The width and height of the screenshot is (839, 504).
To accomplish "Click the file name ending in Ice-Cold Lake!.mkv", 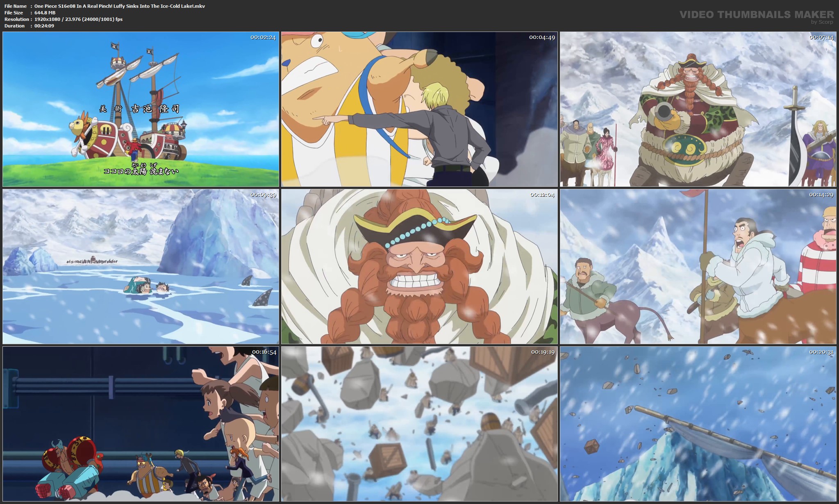I will click(120, 6).
